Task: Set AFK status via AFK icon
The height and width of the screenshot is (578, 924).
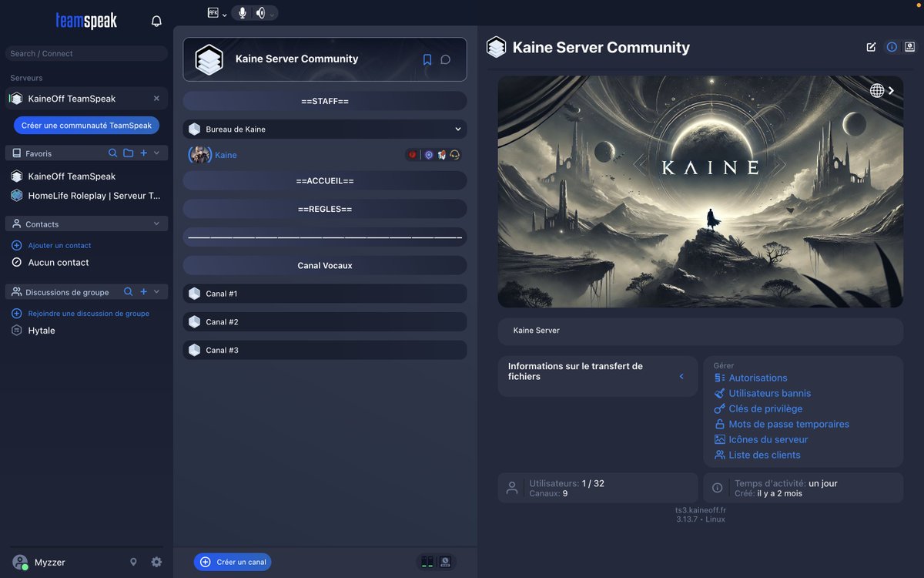Action: [213, 12]
